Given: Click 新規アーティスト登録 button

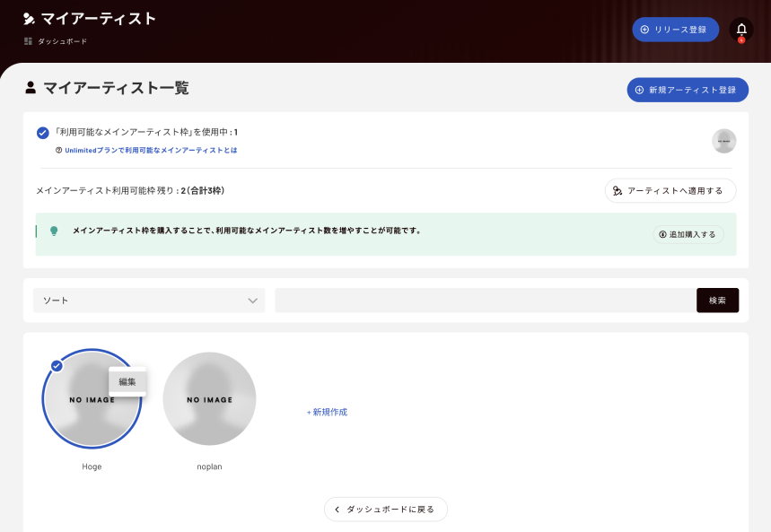Looking at the screenshot, I should click(x=688, y=90).
